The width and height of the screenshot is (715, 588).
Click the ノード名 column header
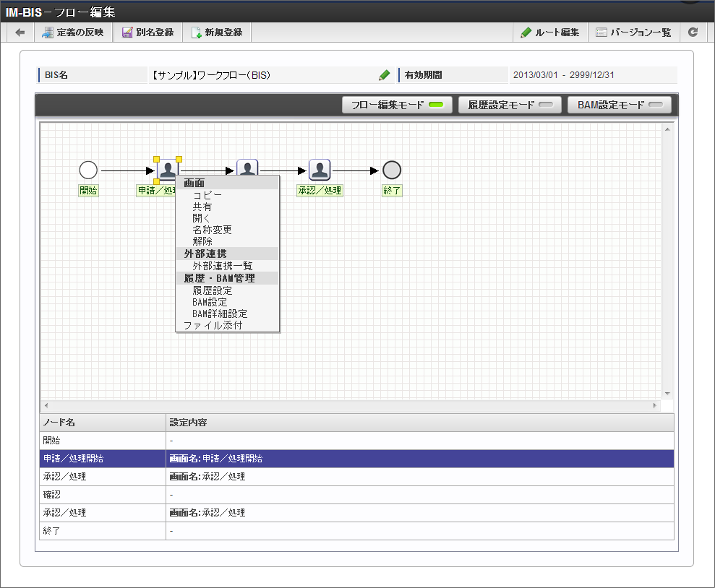coord(103,423)
